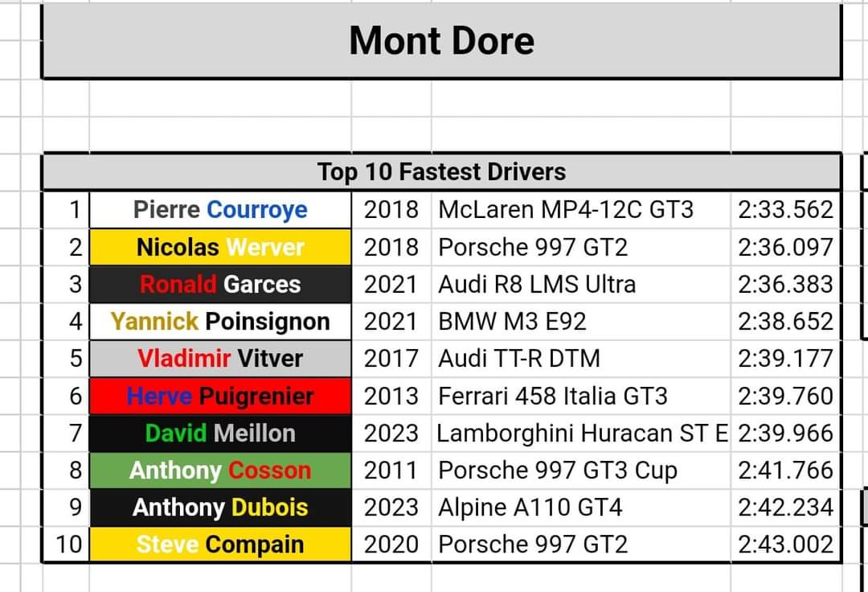Click the Pierre Courroye driver cell
The height and width of the screenshot is (592, 868).
coord(220,210)
